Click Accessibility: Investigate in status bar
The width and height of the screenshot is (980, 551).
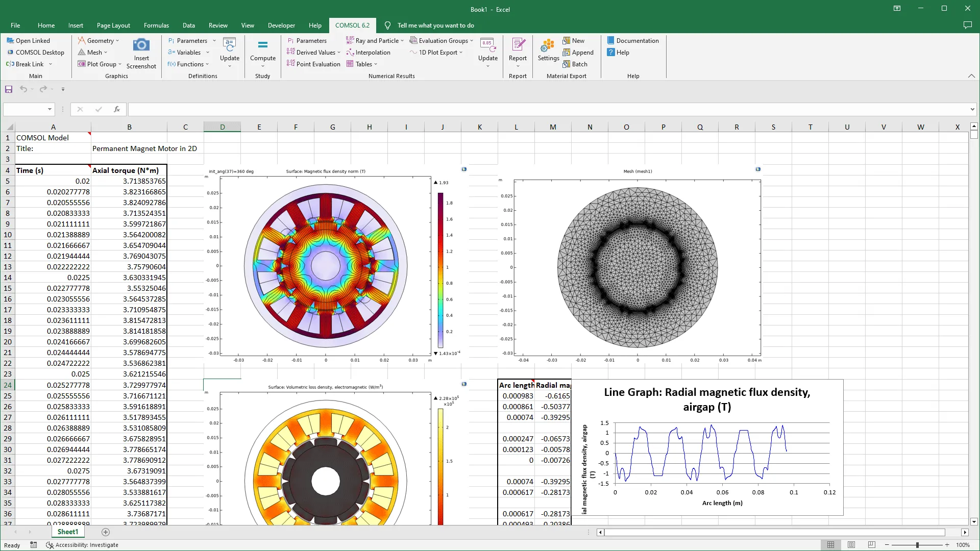tap(82, 545)
